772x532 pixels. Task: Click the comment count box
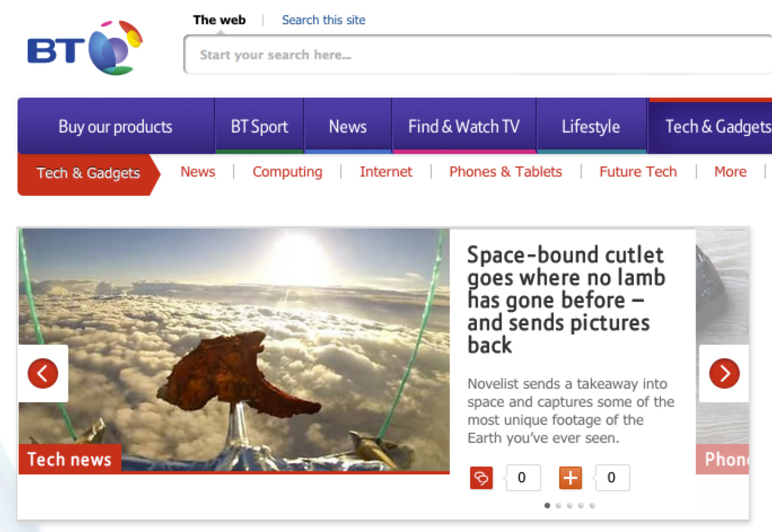pyautogui.click(x=523, y=478)
